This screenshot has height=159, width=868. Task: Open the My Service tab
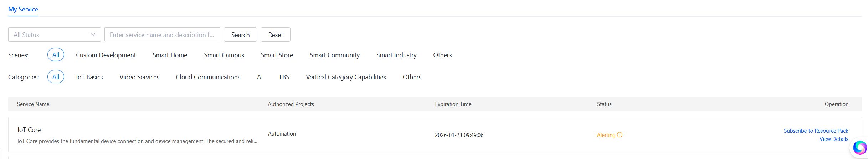pos(23,9)
